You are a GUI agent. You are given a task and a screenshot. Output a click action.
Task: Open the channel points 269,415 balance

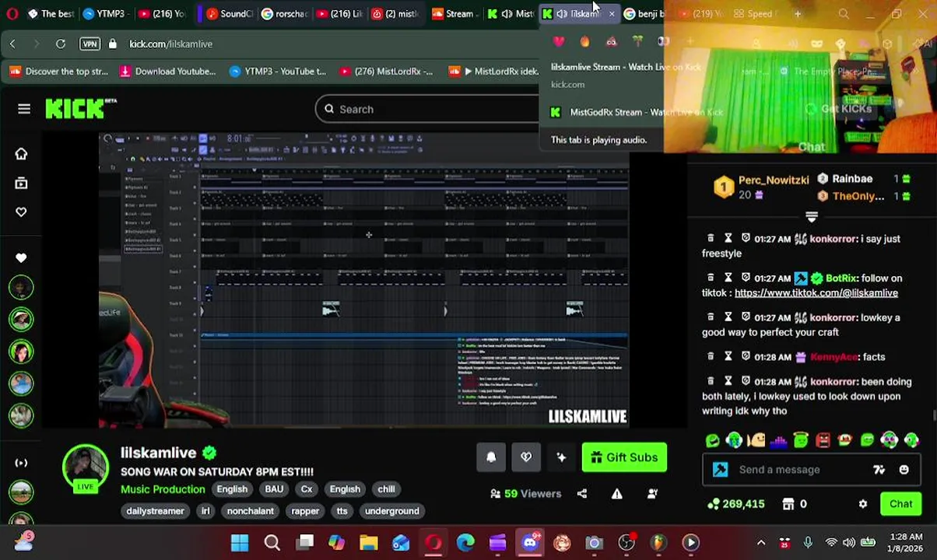735,504
